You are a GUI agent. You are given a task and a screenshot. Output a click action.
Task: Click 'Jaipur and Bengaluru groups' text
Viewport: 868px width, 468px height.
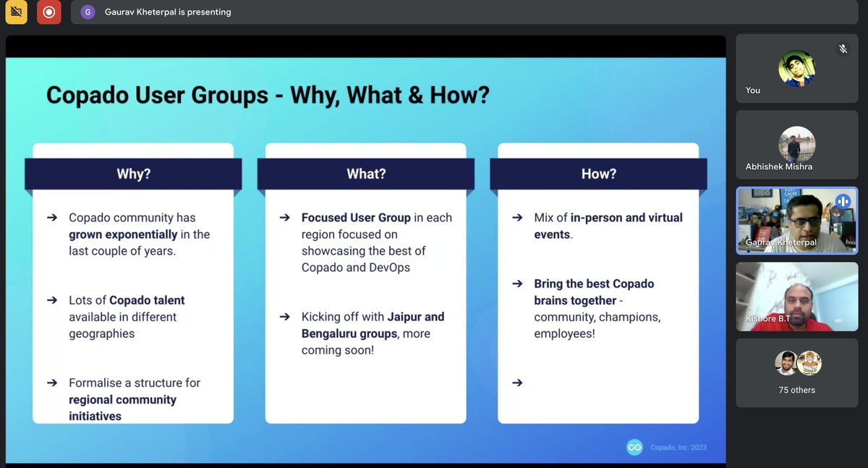[373, 326]
